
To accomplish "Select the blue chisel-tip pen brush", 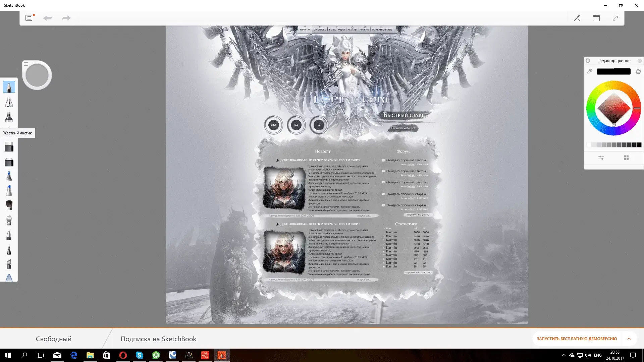I will point(9,190).
